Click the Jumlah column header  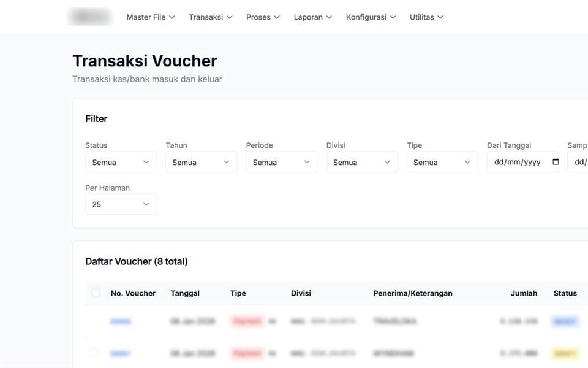524,293
